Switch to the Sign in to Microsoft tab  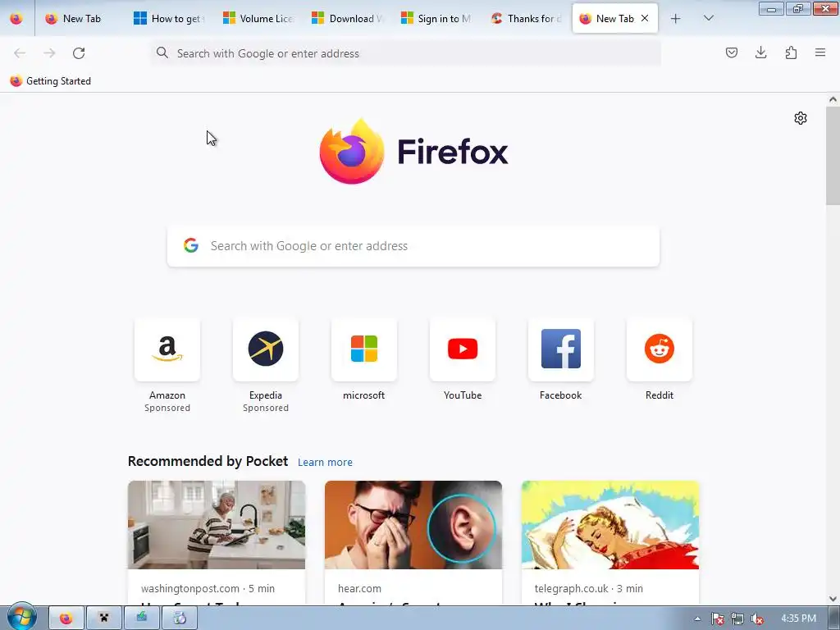point(436,18)
